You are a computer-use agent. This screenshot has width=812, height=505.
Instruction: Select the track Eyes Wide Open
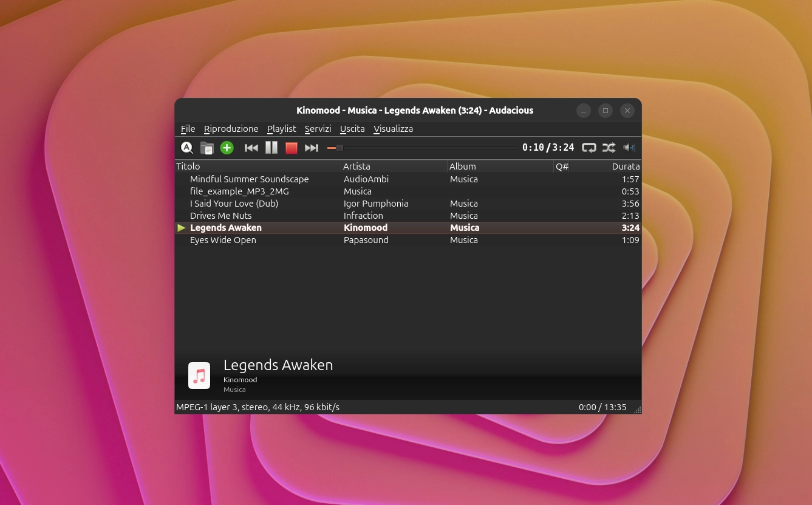(x=223, y=240)
